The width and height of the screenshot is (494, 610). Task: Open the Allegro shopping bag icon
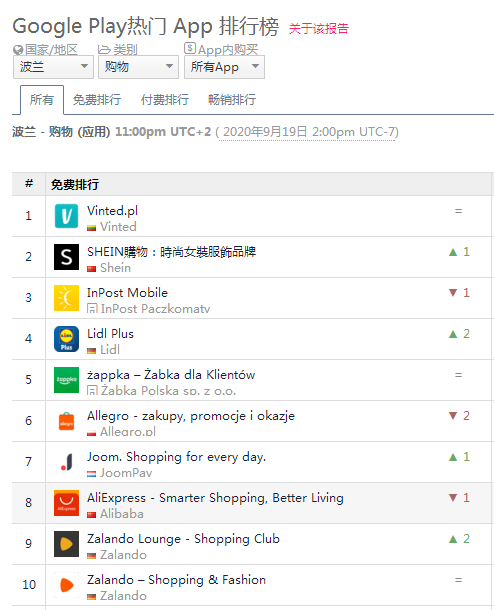coord(66,421)
